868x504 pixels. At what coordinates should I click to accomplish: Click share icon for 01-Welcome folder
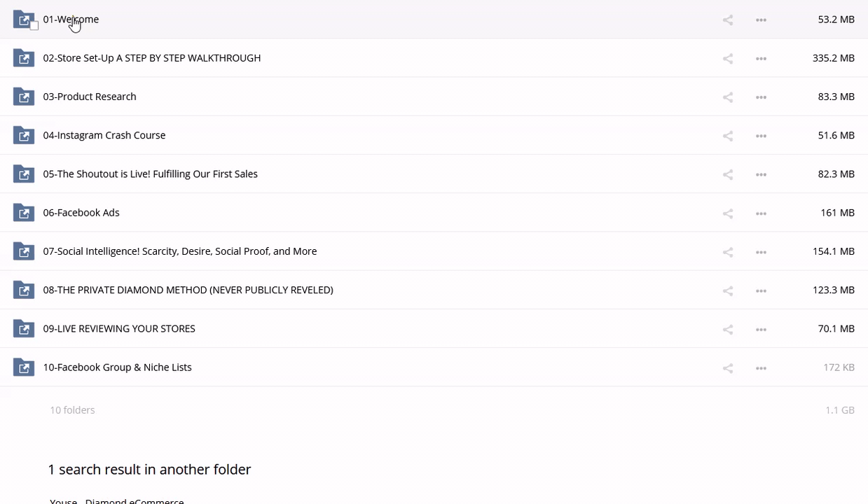(727, 20)
